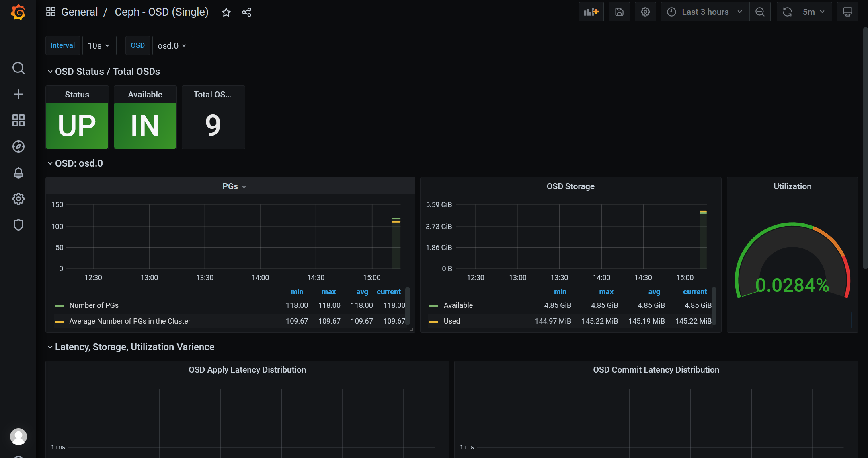Share dashboard using the share icon

[x=246, y=12]
